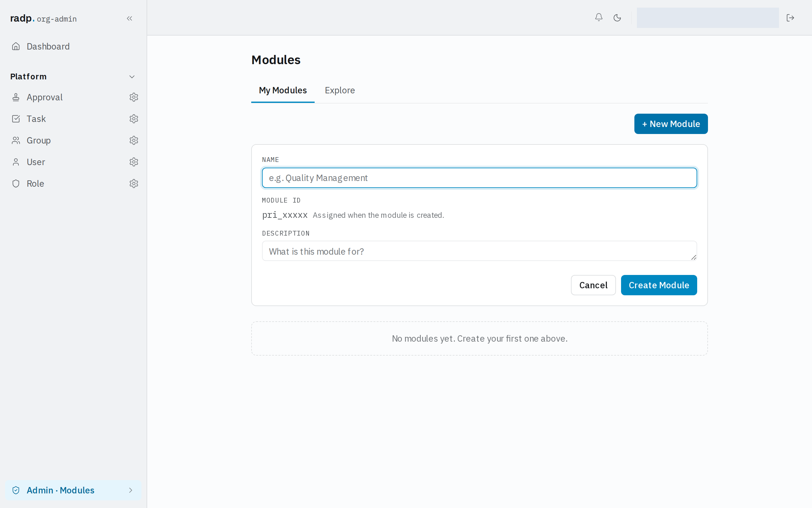Click the user profile area in header
812x508 pixels.
coord(708,18)
